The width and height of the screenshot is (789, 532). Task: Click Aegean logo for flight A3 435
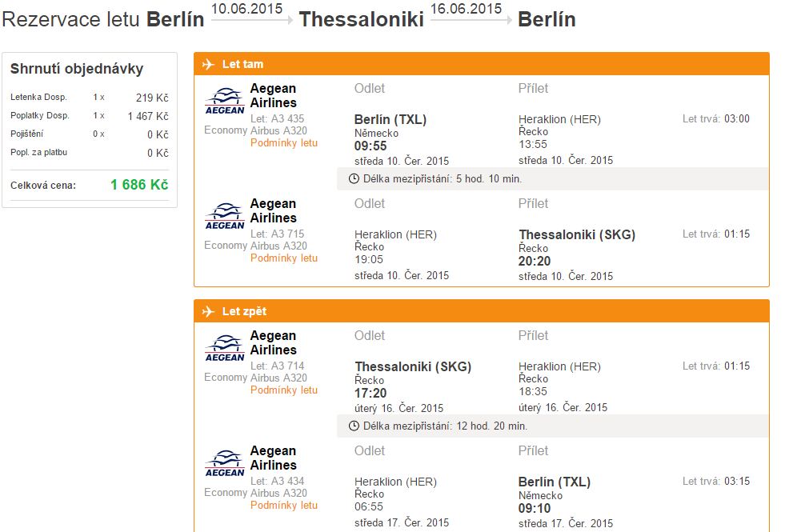[225, 102]
